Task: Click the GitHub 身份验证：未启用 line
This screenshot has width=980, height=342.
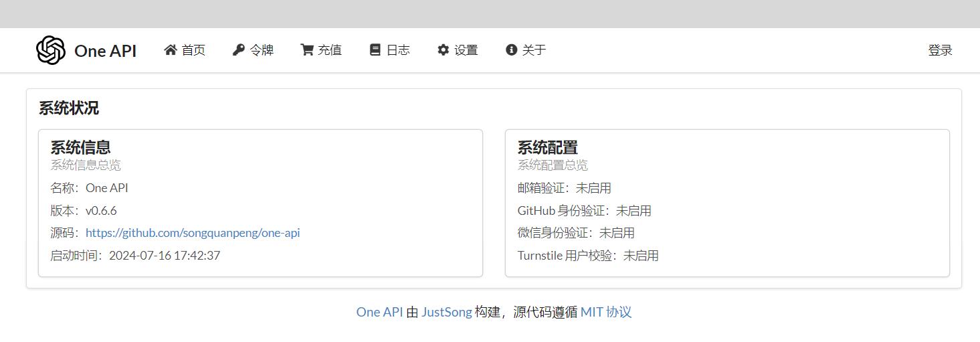Action: point(584,211)
